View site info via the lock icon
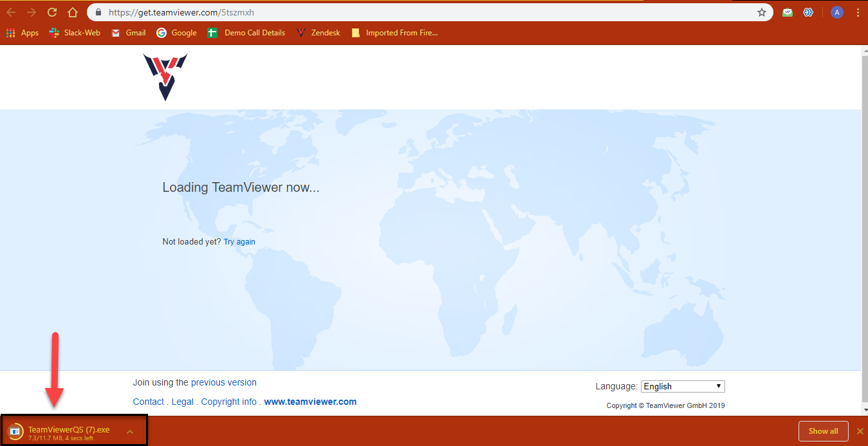Screen dimensions: 868x446 (x=98, y=12)
